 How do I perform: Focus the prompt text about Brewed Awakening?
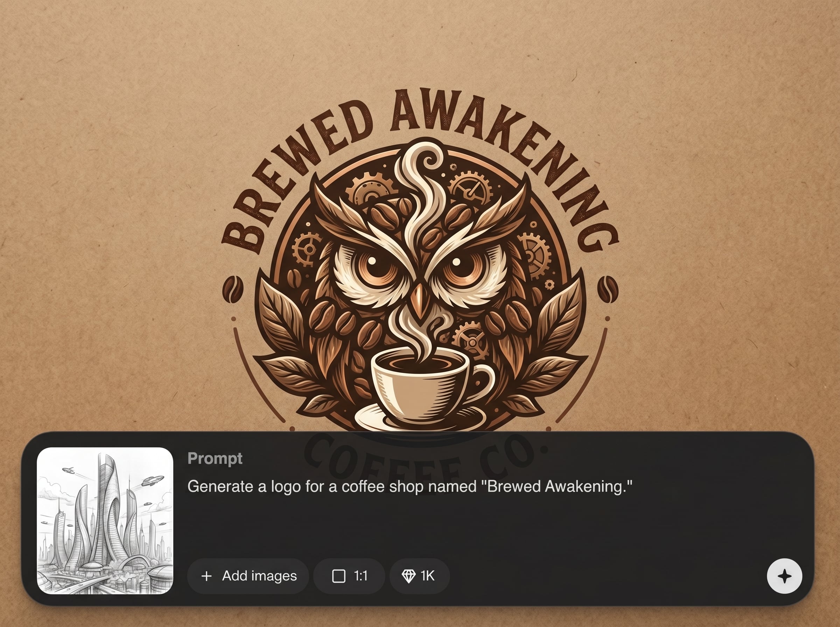(410, 486)
